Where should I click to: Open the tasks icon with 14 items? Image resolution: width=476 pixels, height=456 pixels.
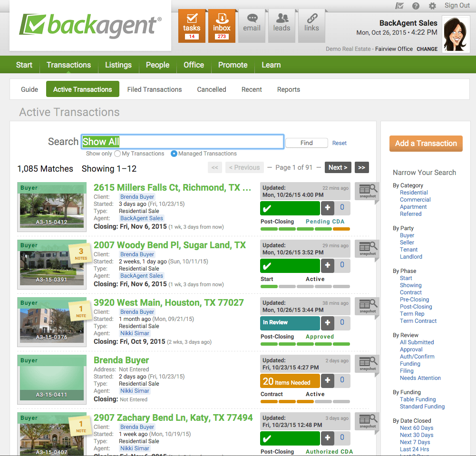[x=192, y=25]
